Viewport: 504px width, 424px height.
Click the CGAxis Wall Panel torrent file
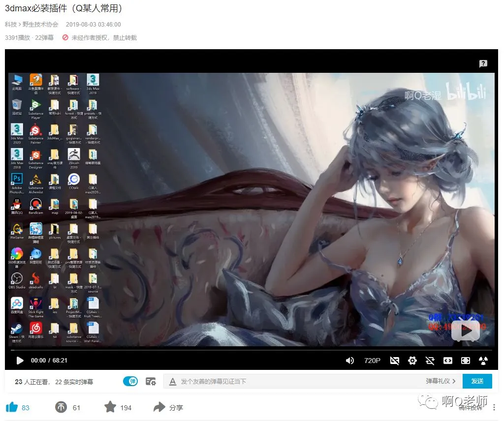[93, 333]
